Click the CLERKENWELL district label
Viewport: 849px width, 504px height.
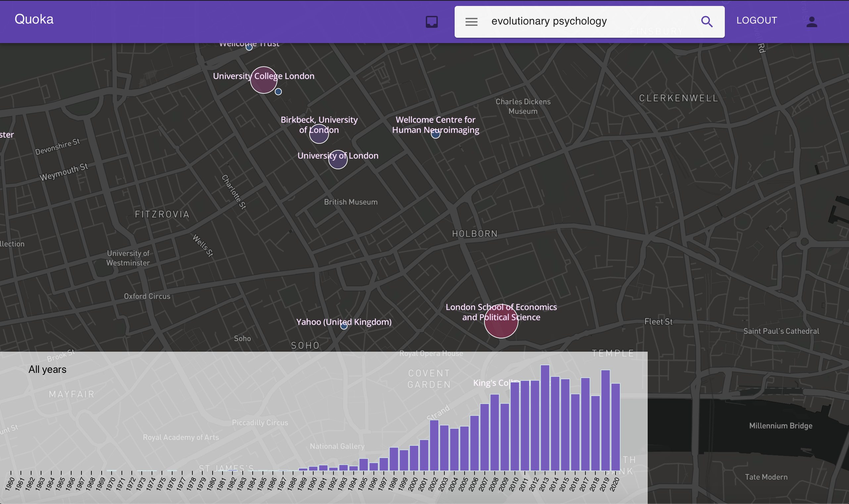(x=678, y=98)
